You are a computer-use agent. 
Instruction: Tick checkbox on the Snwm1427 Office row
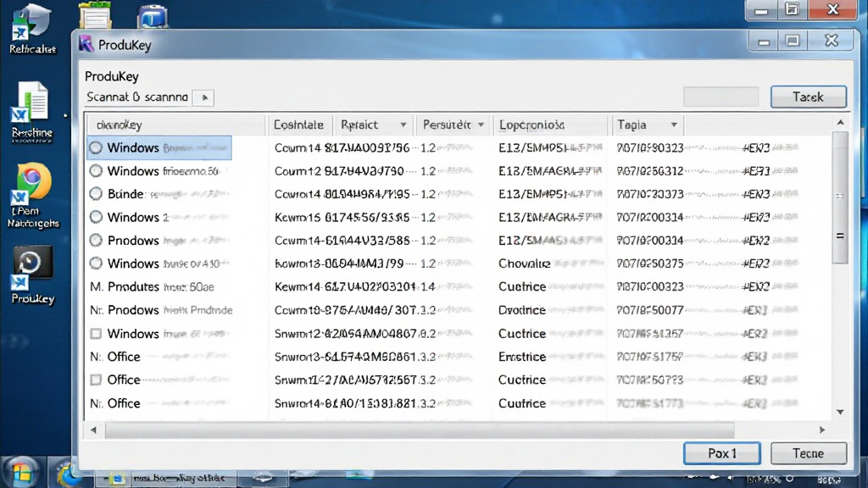coord(96,380)
